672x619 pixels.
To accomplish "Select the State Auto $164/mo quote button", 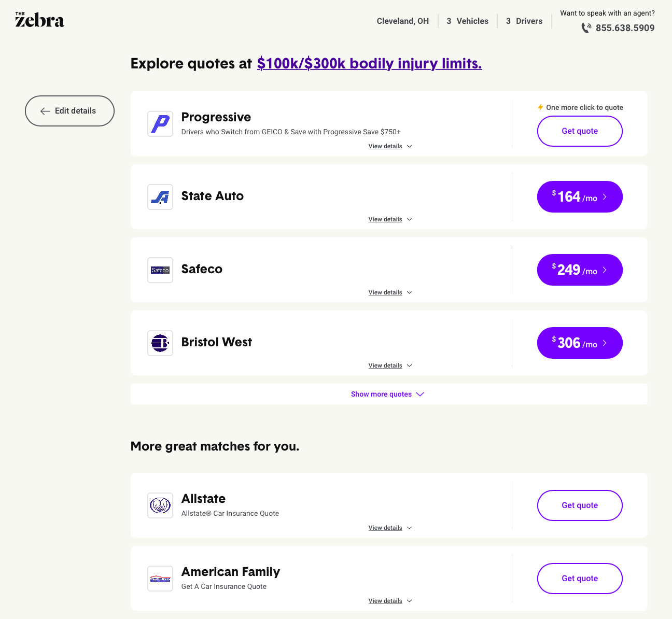I will pyautogui.click(x=580, y=196).
